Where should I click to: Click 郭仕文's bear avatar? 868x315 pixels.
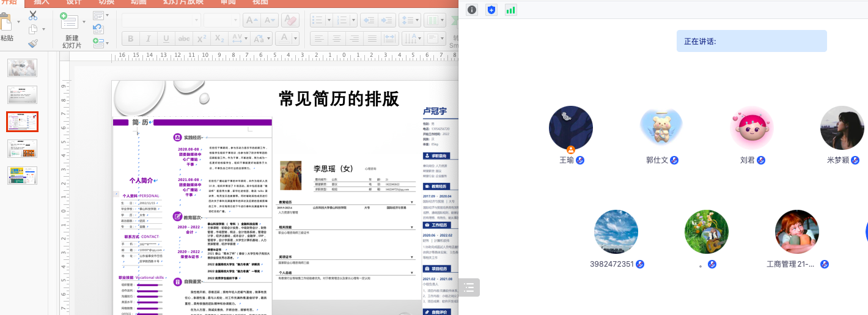[x=661, y=128]
